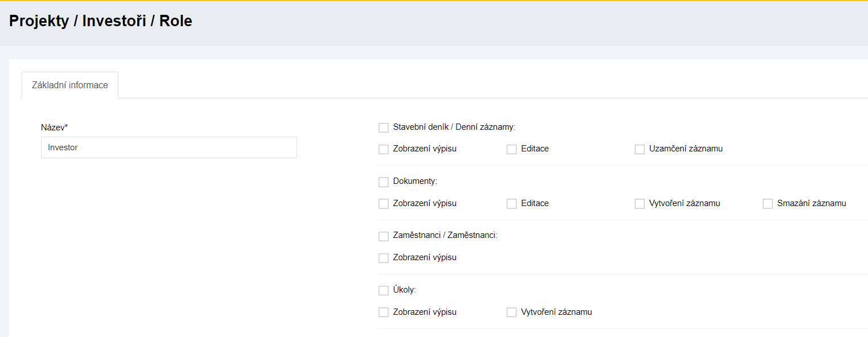Enable Zobrazení výpisu under Úkoly
This screenshot has height=337, width=868.
click(384, 313)
